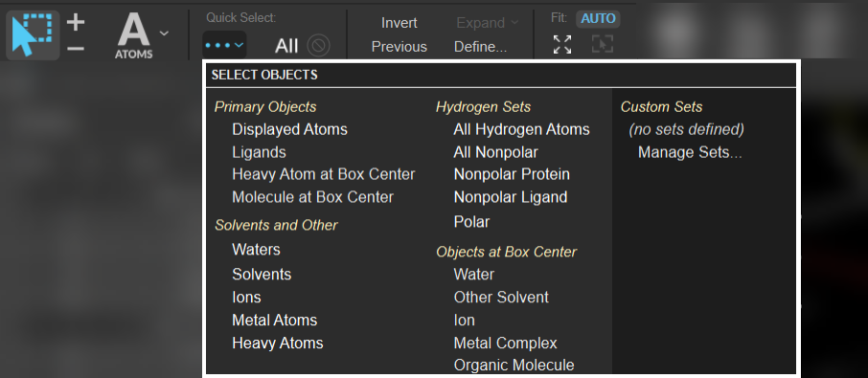Viewport: 868px width, 378px height.
Task: Choose Molecule at Box Center
Action: [312, 197]
